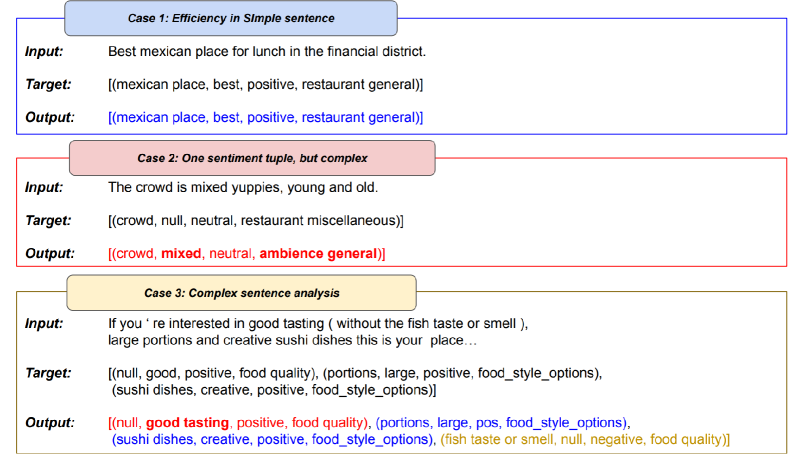
Task: Select the Case 3 Input label
Action: (44, 323)
